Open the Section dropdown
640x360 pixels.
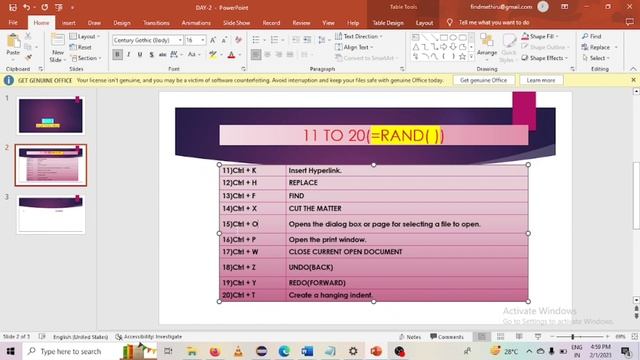(86, 58)
